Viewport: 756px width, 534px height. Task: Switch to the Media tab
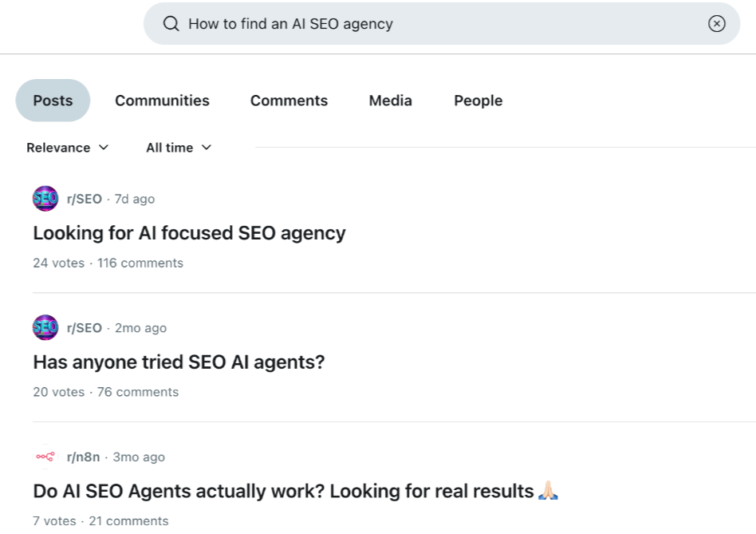[x=390, y=101]
